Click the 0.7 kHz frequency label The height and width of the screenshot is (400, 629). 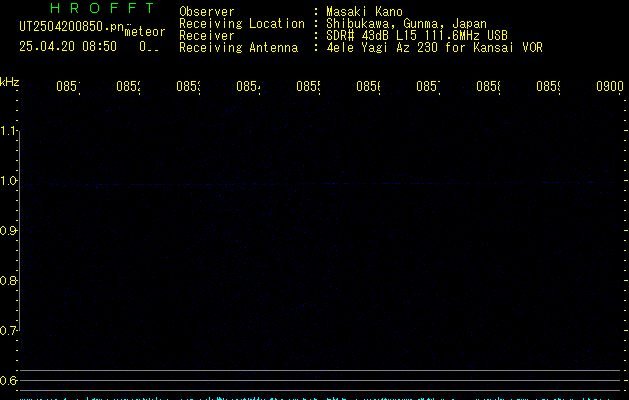(8, 331)
